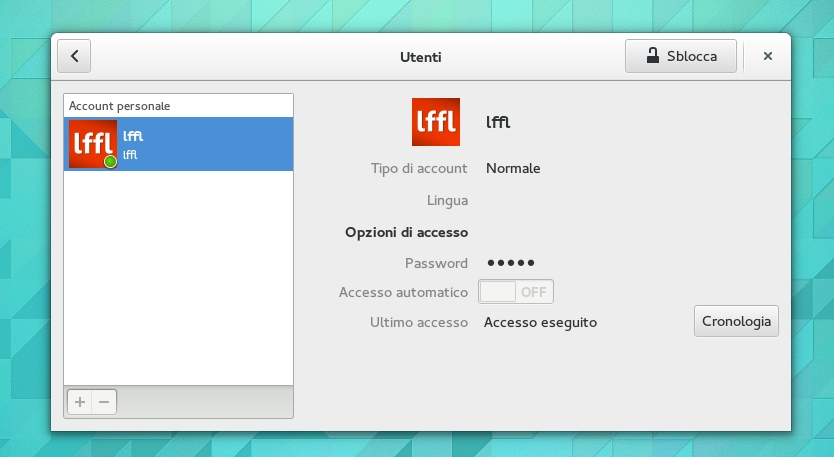
Task: Click the Accesso eseguito last login text
Action: pos(540,322)
